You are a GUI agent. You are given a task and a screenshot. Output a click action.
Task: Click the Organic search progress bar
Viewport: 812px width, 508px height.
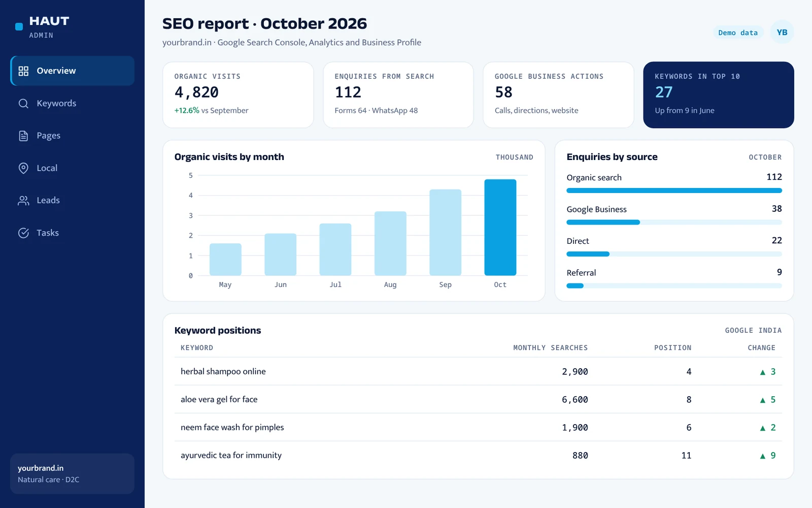674,190
